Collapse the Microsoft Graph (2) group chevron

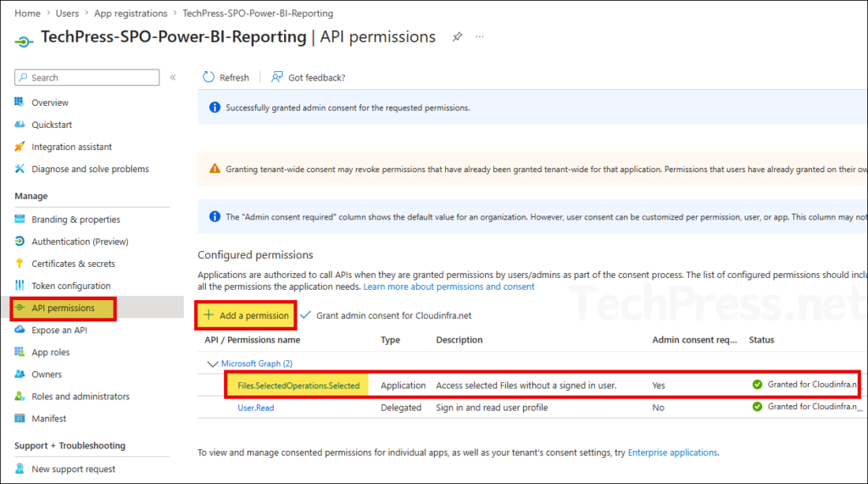coord(212,364)
